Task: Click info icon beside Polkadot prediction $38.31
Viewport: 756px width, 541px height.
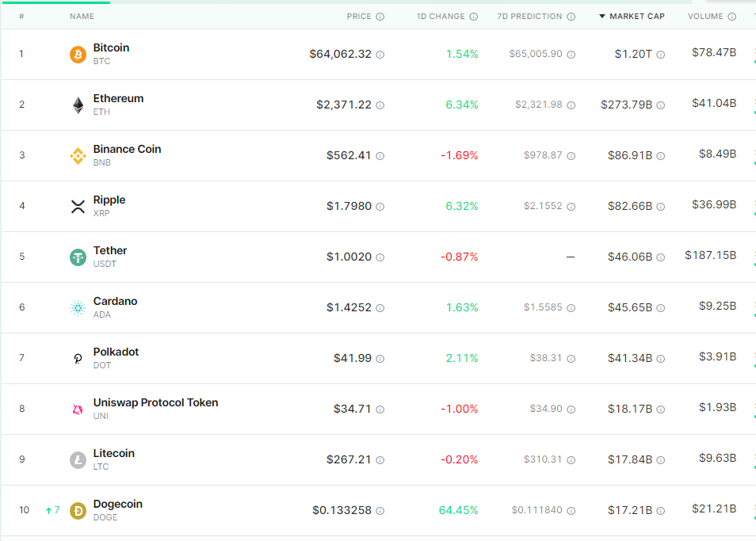Action: (x=571, y=358)
